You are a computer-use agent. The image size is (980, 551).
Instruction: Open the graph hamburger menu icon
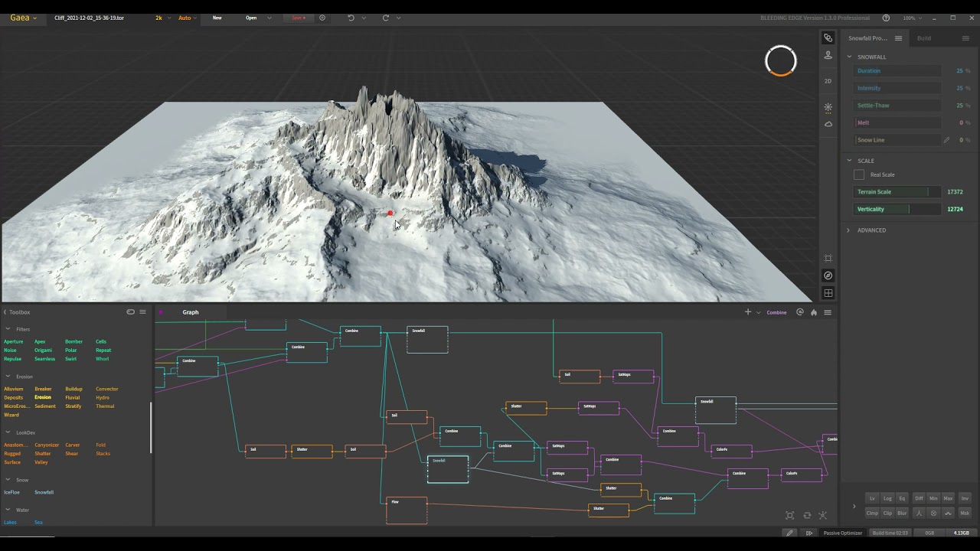click(x=828, y=312)
